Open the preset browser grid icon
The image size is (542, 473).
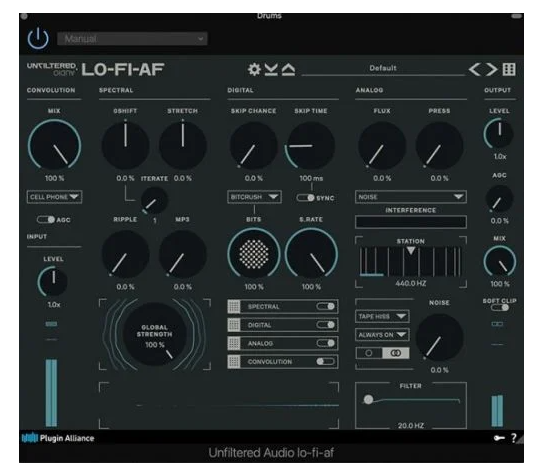pyautogui.click(x=509, y=69)
